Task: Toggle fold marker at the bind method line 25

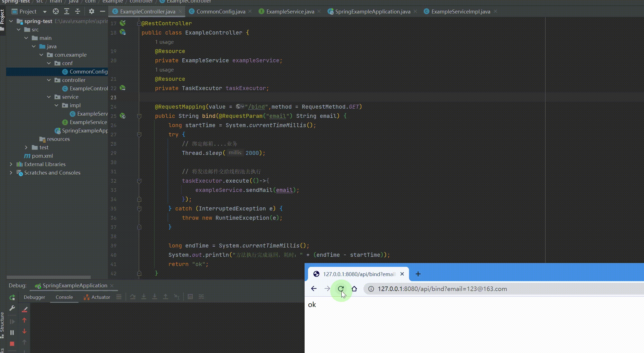Action: coord(139,116)
